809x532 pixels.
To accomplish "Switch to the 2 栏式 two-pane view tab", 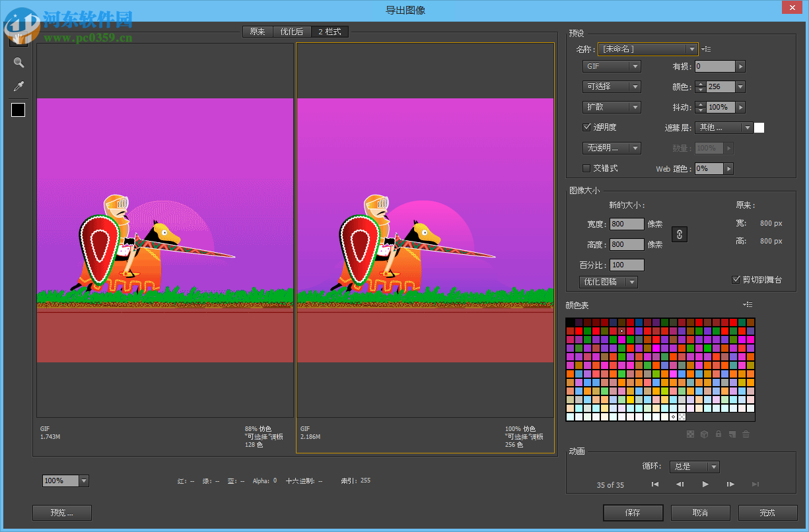I will [330, 31].
